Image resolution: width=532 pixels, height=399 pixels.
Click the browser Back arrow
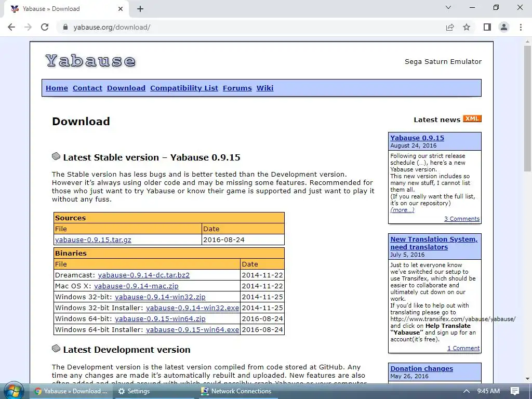tap(11, 27)
